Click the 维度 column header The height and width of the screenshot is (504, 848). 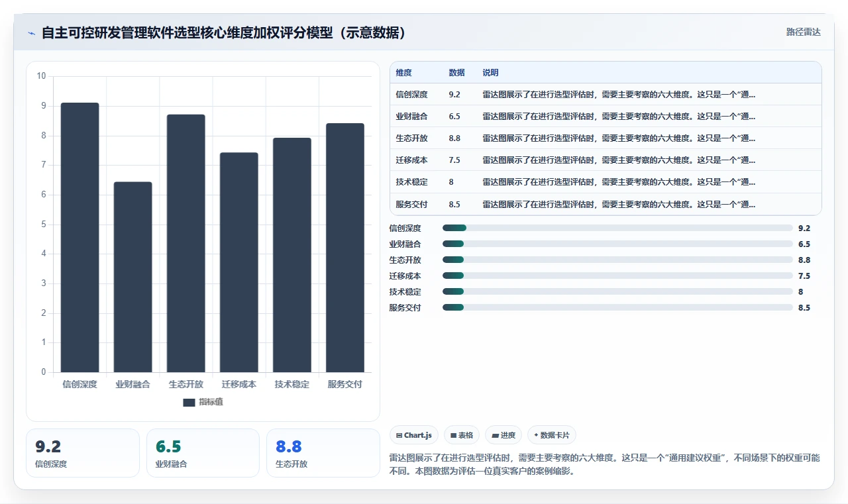click(403, 73)
